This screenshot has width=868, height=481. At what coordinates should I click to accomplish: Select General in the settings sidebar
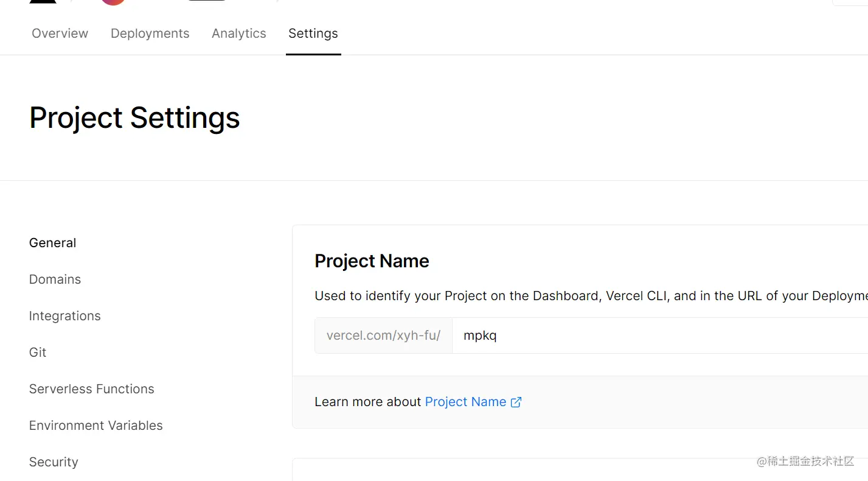point(52,243)
